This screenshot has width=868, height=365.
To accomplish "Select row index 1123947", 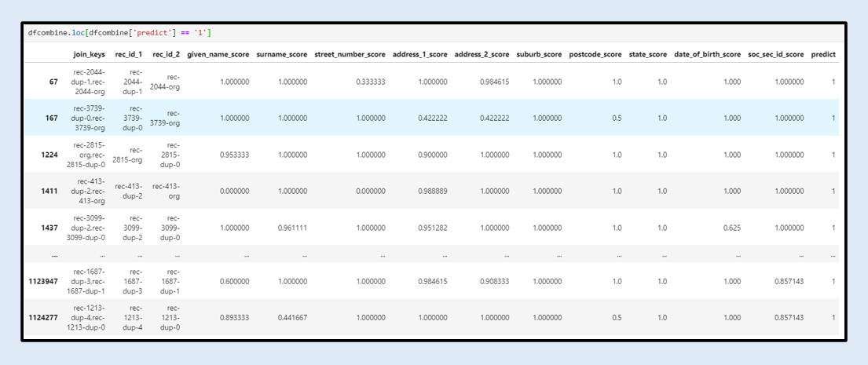I will [43, 281].
